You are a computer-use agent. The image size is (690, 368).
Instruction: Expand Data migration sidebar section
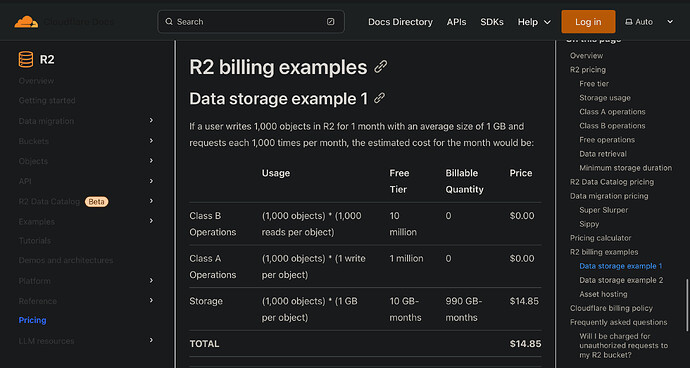pyautogui.click(x=151, y=120)
